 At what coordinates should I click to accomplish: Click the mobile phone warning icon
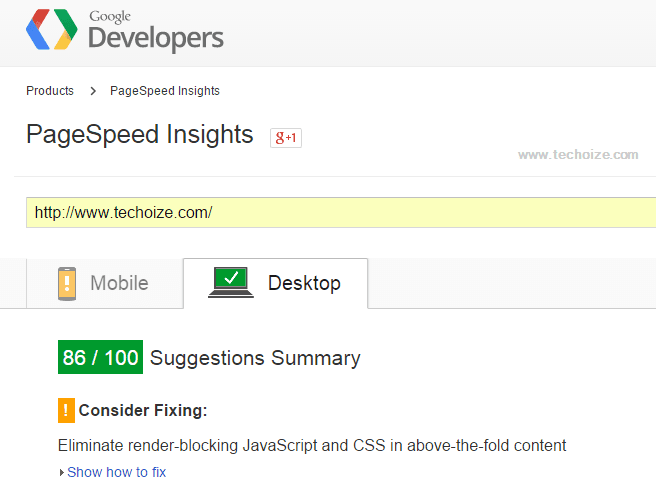(67, 284)
